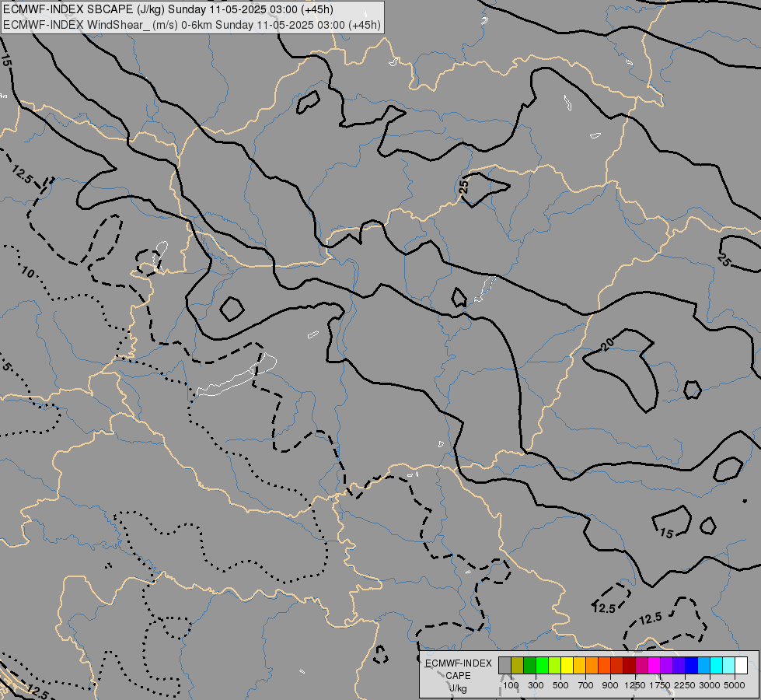Click the 5 dotted contour label
761x700 pixels.
(x=6, y=366)
